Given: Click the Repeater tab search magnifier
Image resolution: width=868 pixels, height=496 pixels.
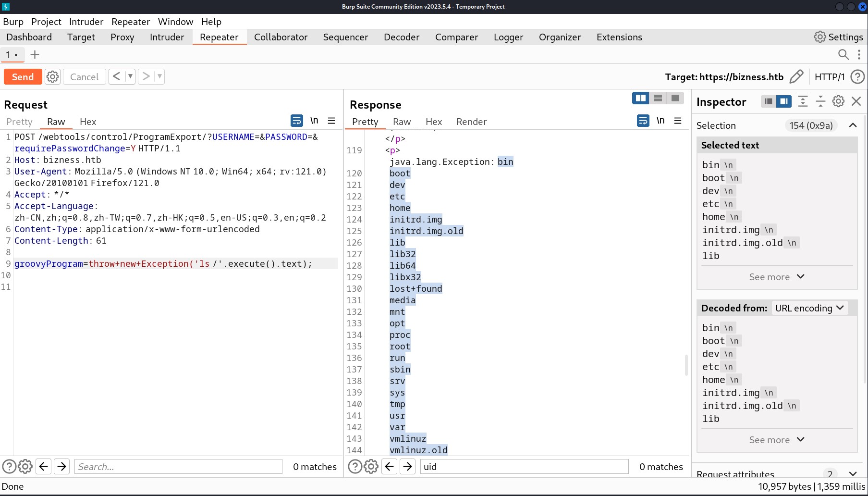Looking at the screenshot, I should [843, 54].
